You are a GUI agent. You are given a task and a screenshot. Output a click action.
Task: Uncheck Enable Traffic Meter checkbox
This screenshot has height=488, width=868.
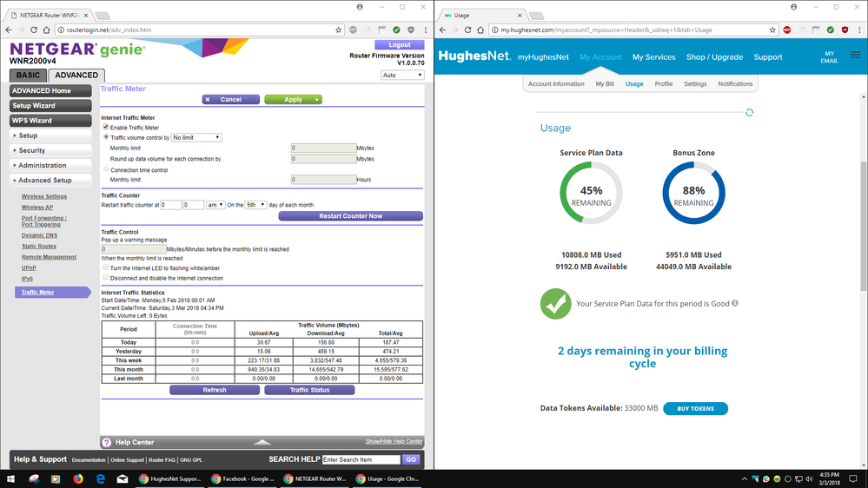point(106,128)
